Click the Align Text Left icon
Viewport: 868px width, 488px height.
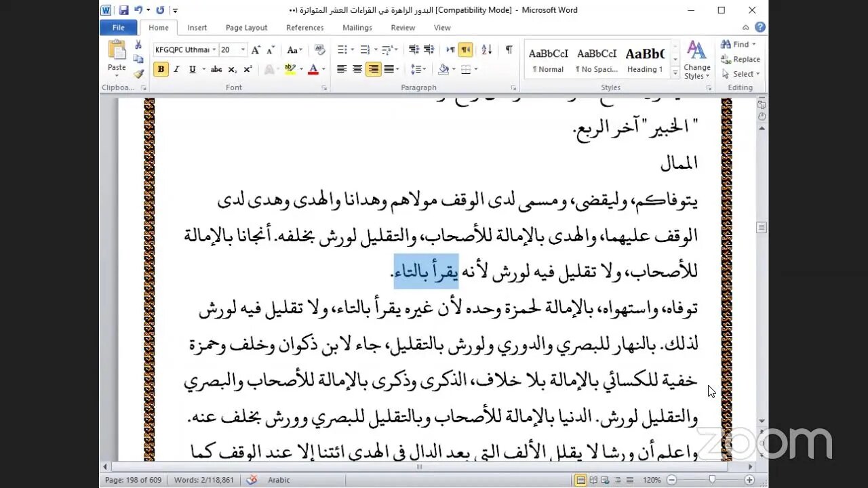coord(342,69)
